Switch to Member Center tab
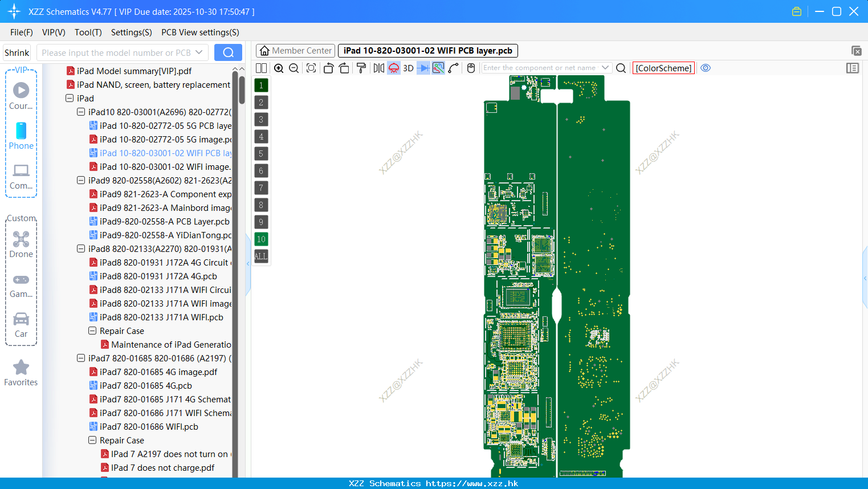This screenshot has height=489, width=868. click(295, 51)
